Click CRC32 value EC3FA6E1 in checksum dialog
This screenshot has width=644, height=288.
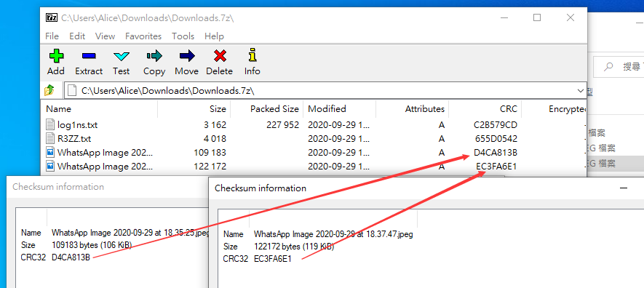[x=273, y=259]
